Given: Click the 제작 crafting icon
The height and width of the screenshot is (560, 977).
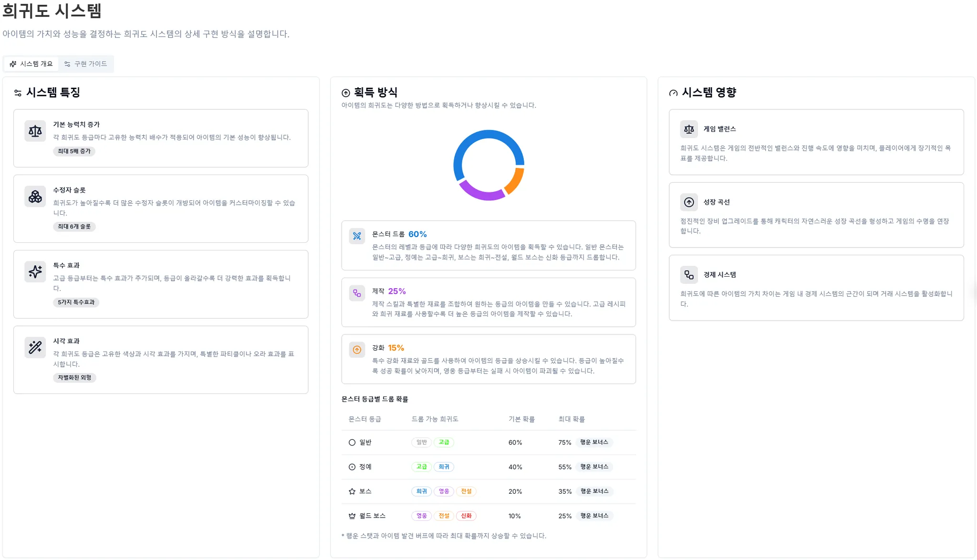Looking at the screenshot, I should point(357,293).
